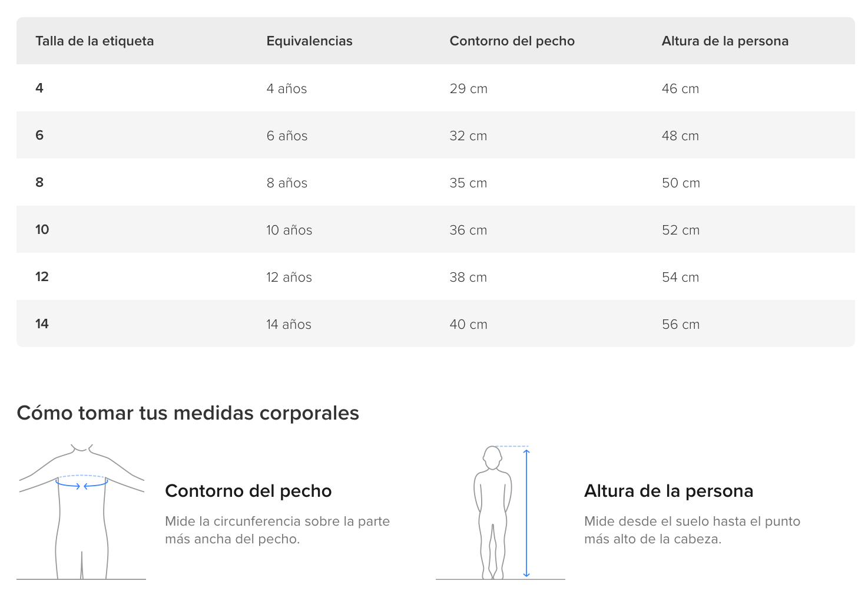Click the Cómo tomar tus medidas corporales heading
868x607 pixels.
[188, 413]
